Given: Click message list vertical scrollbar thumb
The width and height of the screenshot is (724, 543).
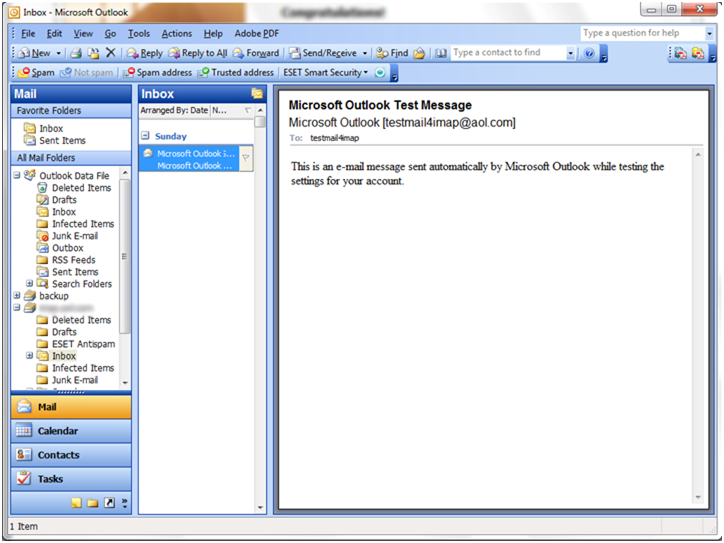Looking at the screenshot, I should pos(260,121).
